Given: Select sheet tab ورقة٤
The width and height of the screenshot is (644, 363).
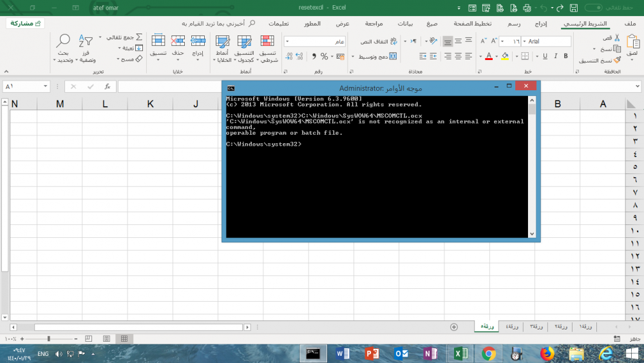Looking at the screenshot, I should point(512,326).
